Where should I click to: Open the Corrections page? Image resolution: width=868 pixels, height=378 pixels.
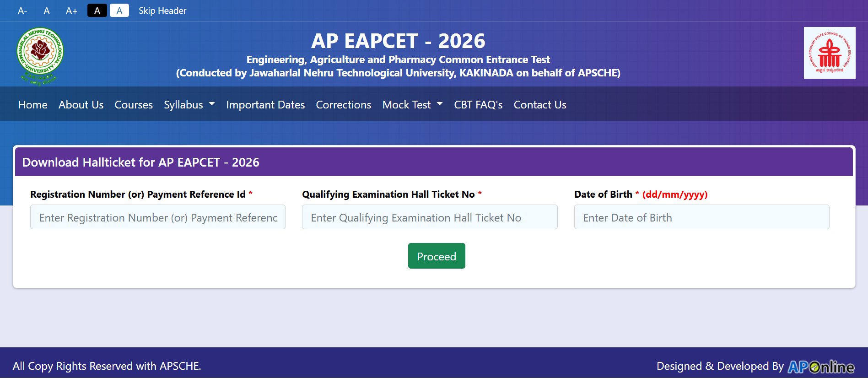tap(344, 105)
